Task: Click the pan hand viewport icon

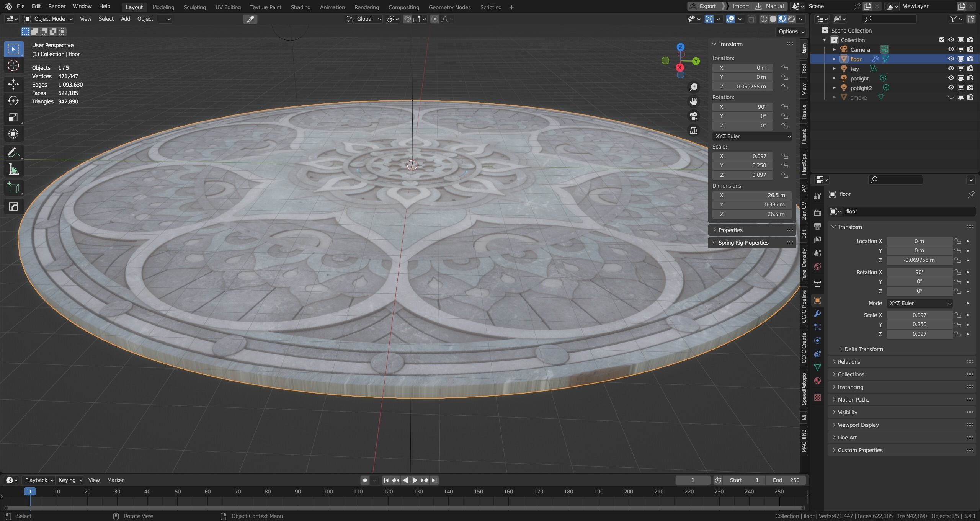Action: (x=693, y=101)
